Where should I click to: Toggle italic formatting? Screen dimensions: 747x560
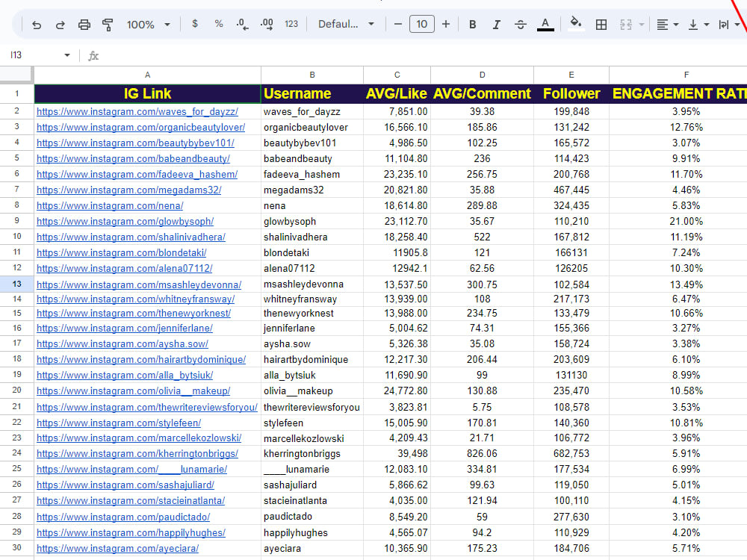(x=496, y=24)
